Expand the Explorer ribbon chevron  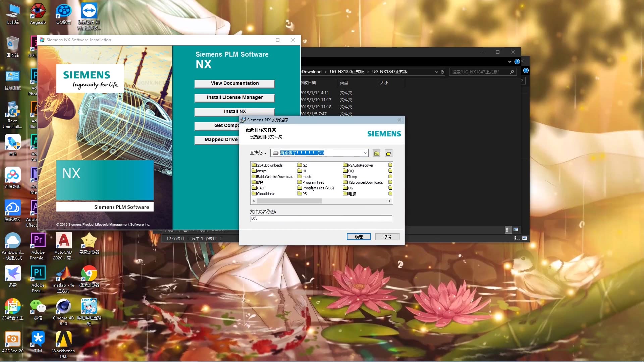509,62
